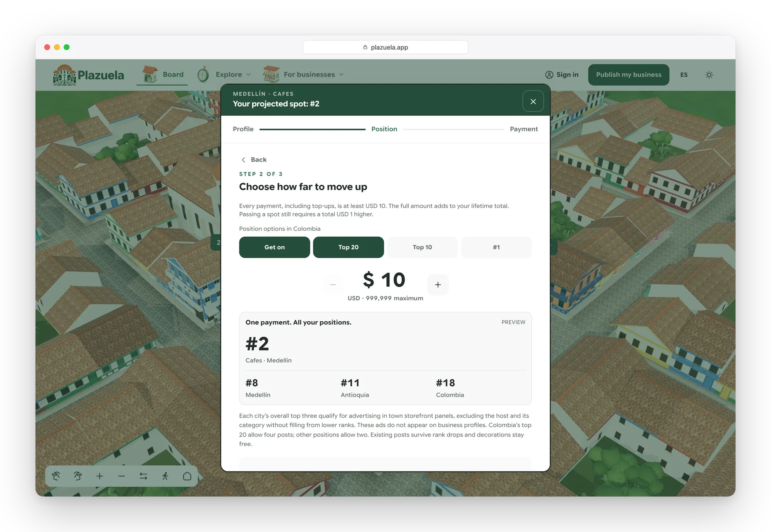
Task: Open the Profile step
Action: point(243,129)
